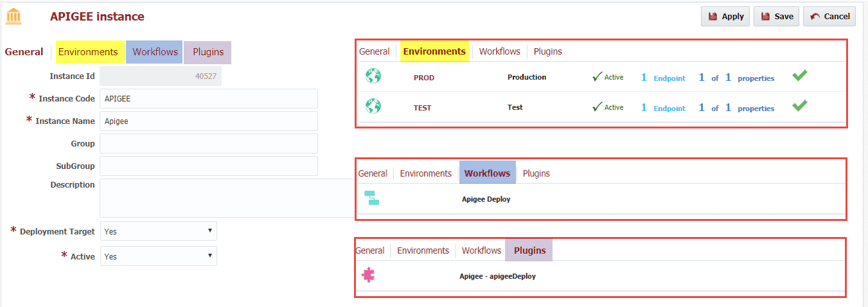Click the Instance Id field
The image size is (868, 307).
click(161, 76)
